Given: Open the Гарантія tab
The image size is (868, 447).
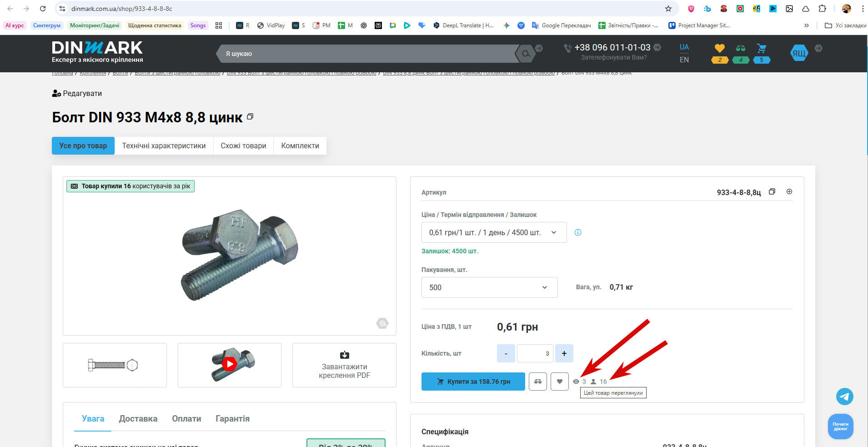Looking at the screenshot, I should point(233,419).
